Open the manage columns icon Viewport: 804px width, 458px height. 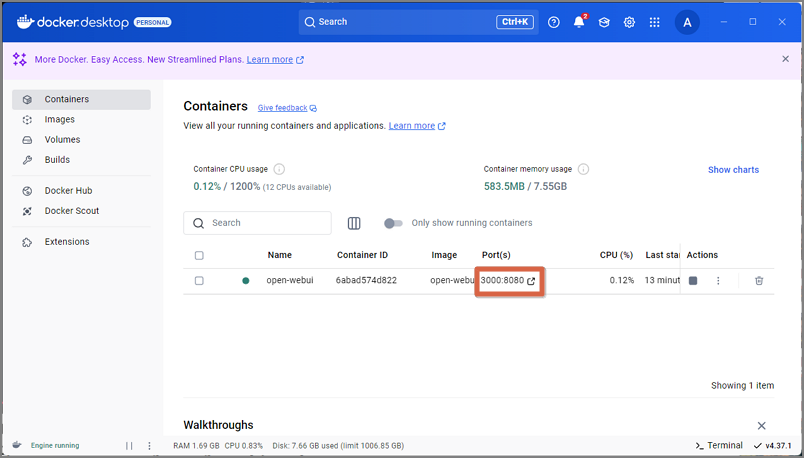354,223
